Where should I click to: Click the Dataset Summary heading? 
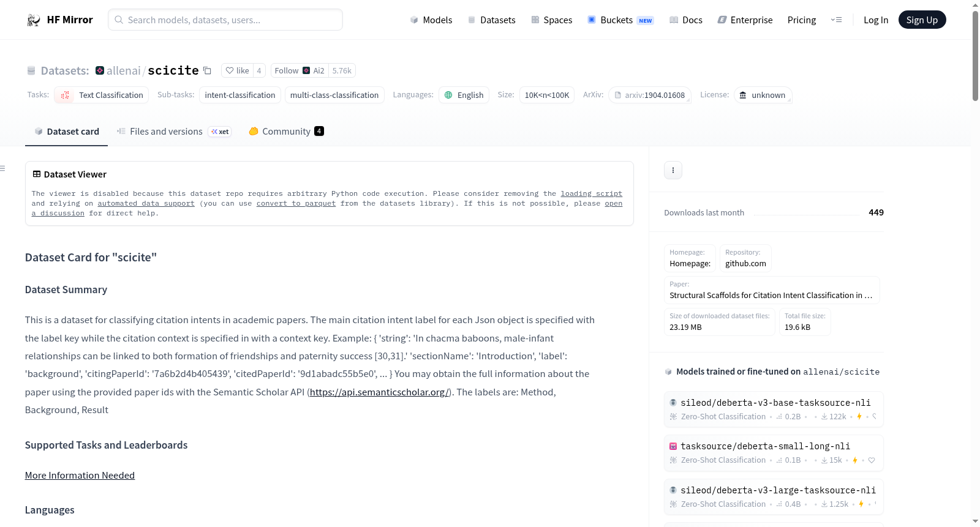[x=66, y=290]
